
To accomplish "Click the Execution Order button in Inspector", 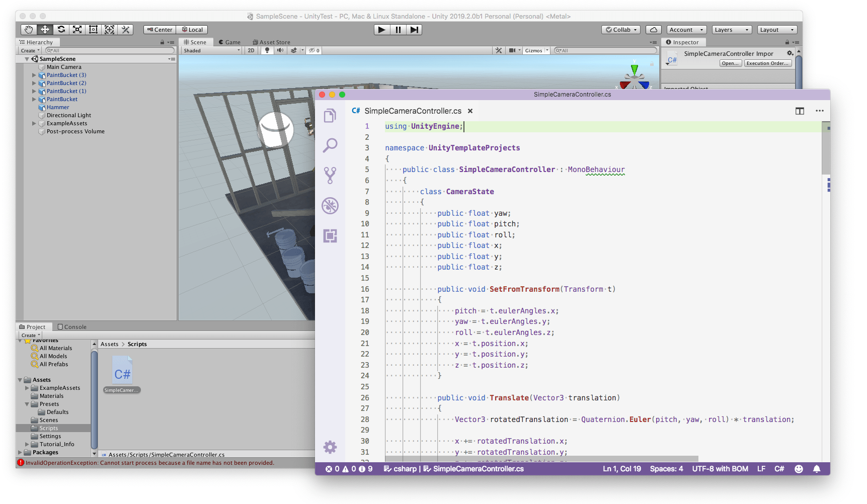I will coord(768,63).
